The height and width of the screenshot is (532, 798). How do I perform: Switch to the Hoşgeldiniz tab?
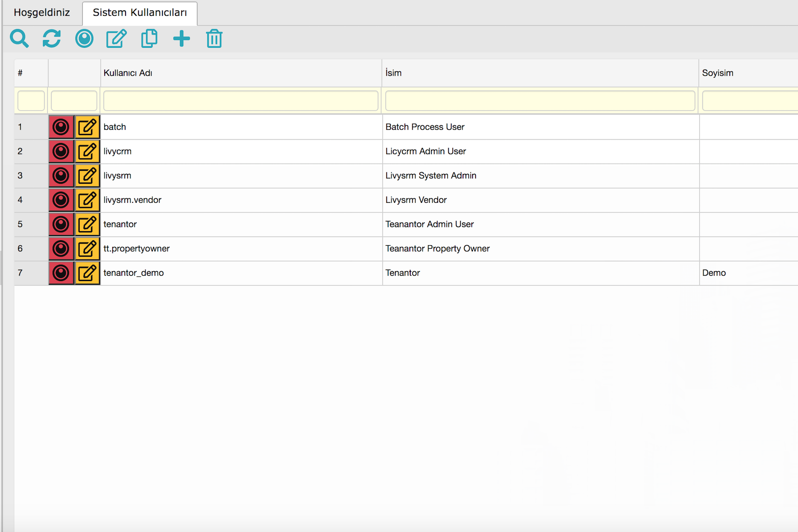point(42,12)
